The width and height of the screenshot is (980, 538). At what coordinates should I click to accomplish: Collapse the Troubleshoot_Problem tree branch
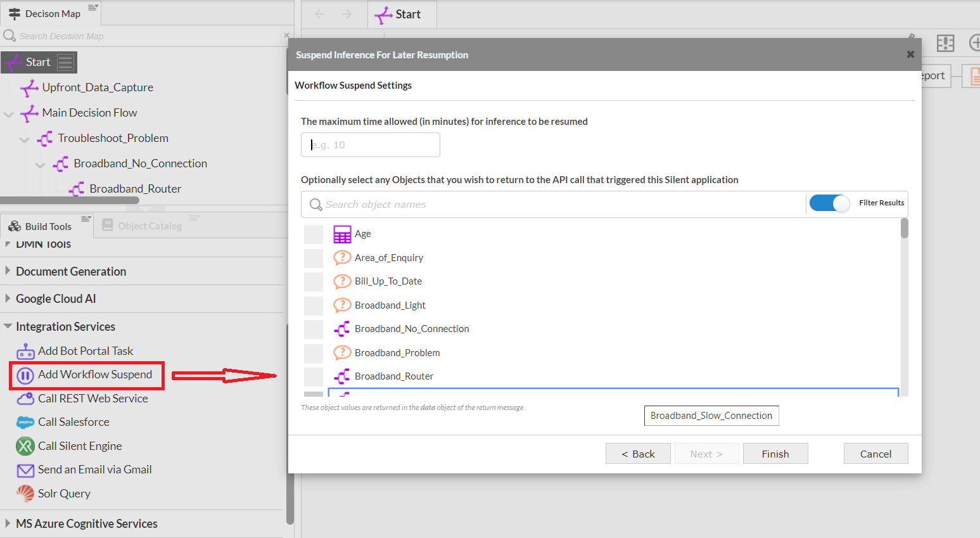24,138
